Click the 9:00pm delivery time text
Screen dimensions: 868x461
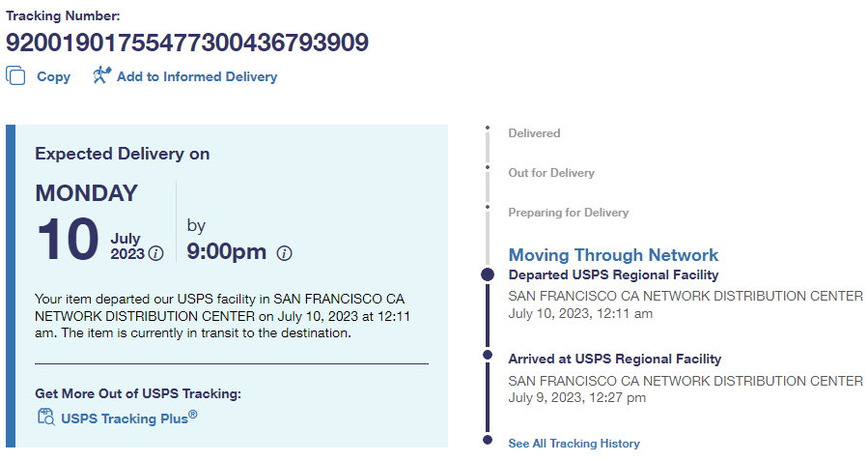226,252
